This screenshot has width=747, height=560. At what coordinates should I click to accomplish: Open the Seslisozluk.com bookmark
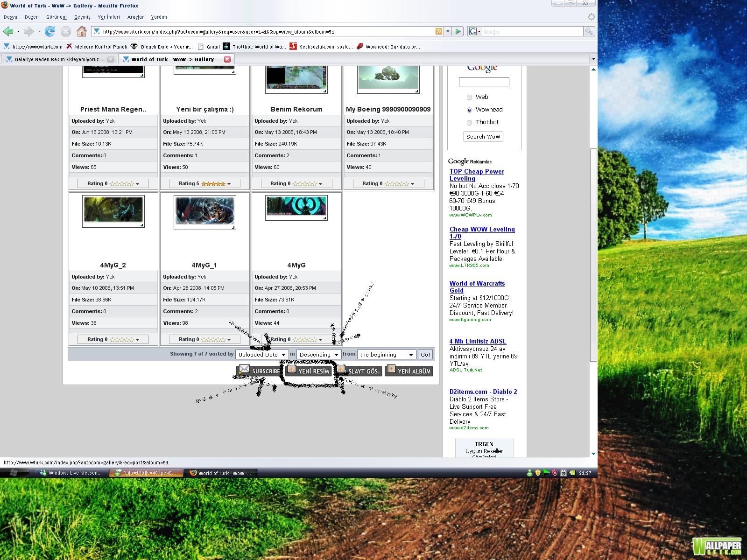[321, 47]
